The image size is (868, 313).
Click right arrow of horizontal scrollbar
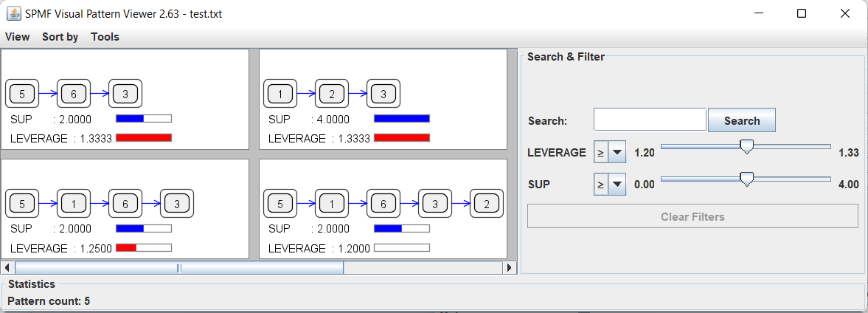pos(510,268)
